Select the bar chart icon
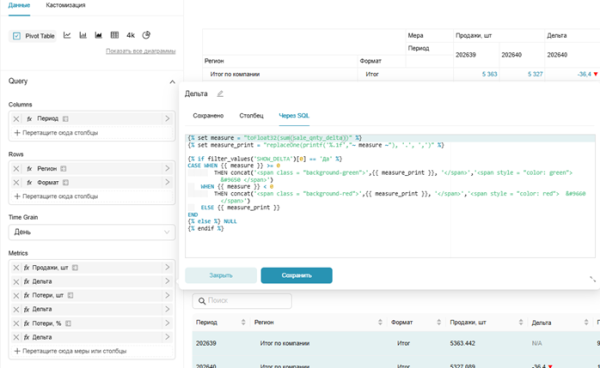Image resolution: width=600 pixels, height=368 pixels. (x=83, y=35)
